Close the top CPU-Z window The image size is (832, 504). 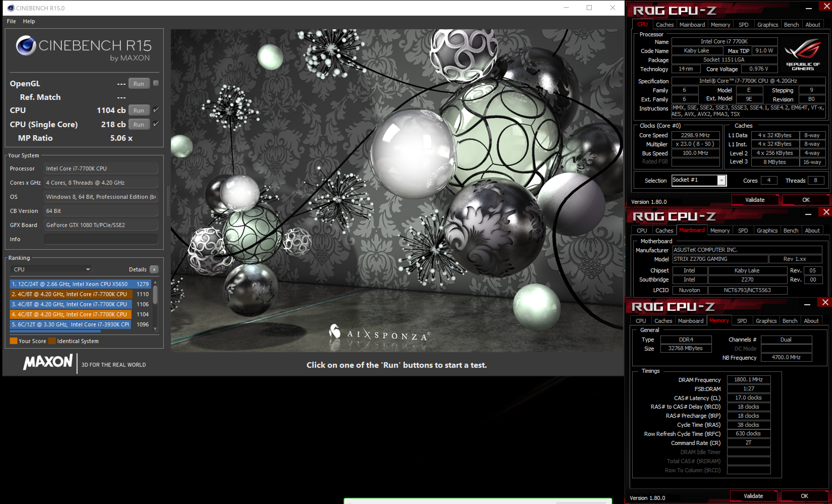pyautogui.click(x=826, y=6)
